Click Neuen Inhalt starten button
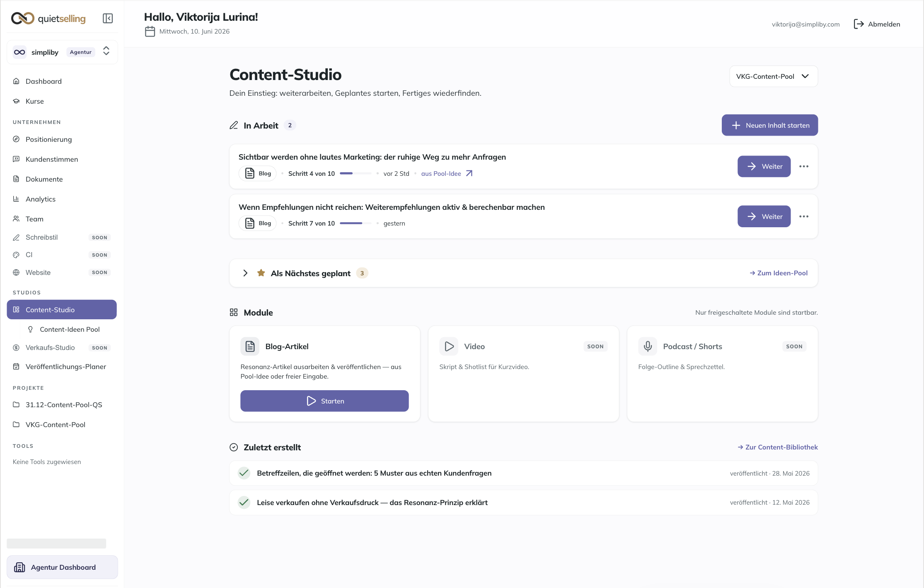Image resolution: width=924 pixels, height=588 pixels. tap(770, 125)
